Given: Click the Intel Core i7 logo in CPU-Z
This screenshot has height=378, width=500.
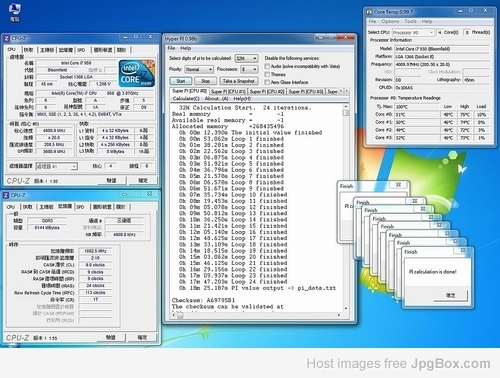Looking at the screenshot, I should click(137, 73).
